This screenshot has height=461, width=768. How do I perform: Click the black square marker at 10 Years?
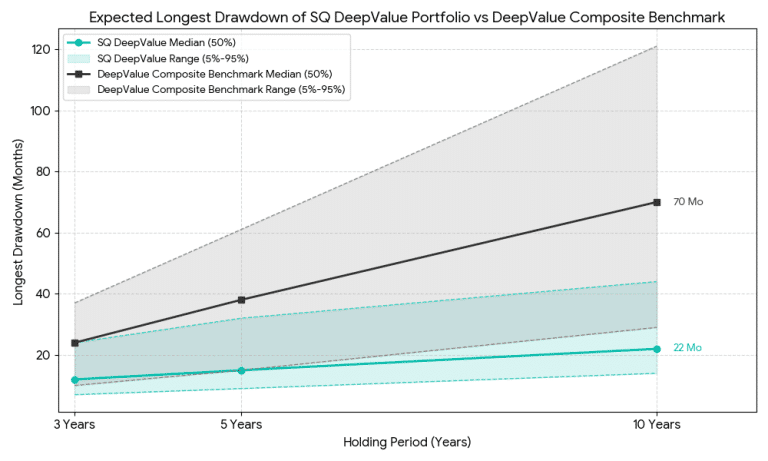point(657,202)
